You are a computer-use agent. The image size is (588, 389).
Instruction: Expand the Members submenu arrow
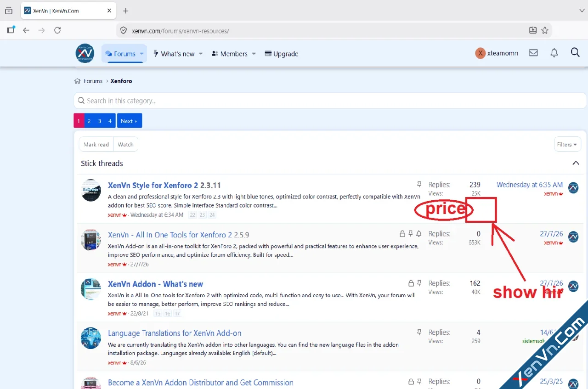coord(254,54)
